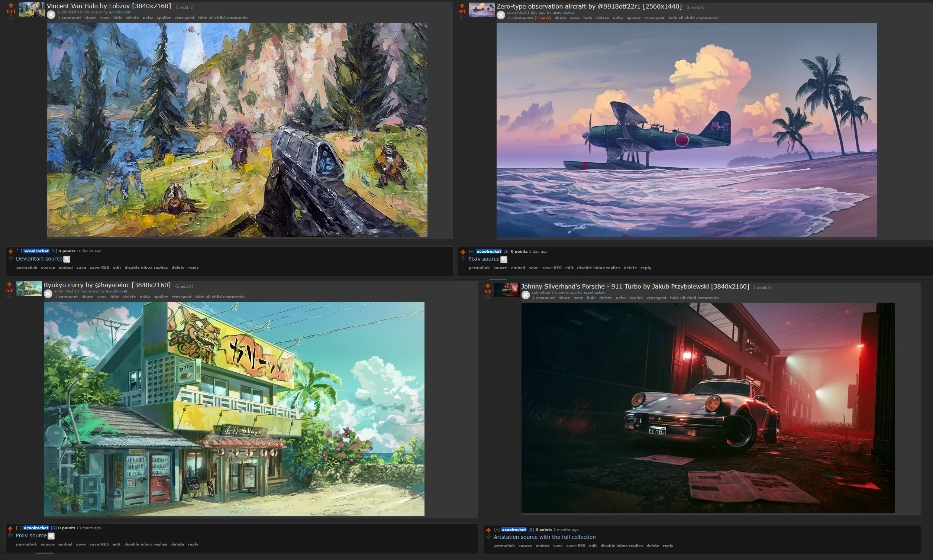Save-RES the Deviantart source comment
The image size is (933, 560).
pyautogui.click(x=100, y=268)
